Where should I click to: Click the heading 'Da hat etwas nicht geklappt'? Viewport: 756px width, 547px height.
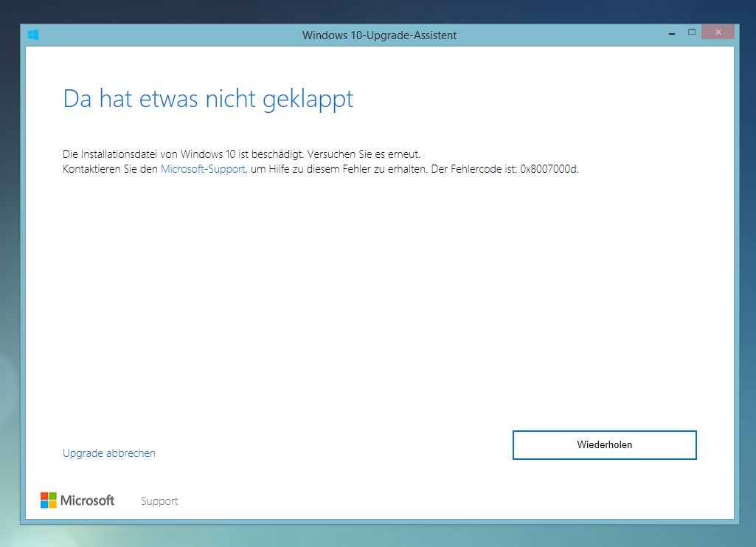coord(208,100)
